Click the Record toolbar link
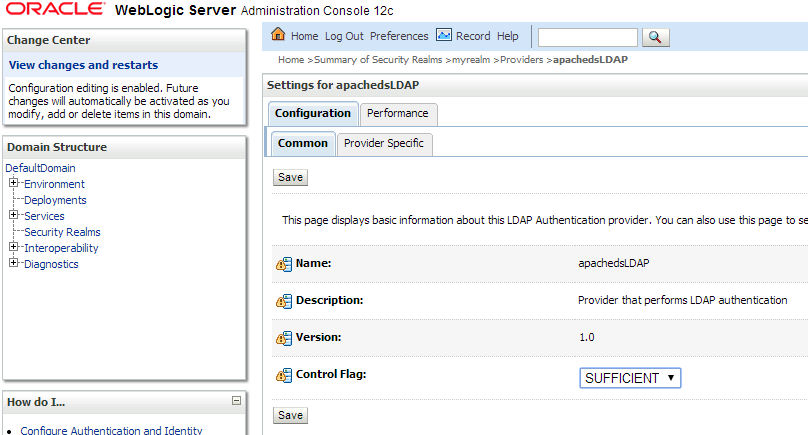Viewport: 808px width, 435px height. coord(473,36)
